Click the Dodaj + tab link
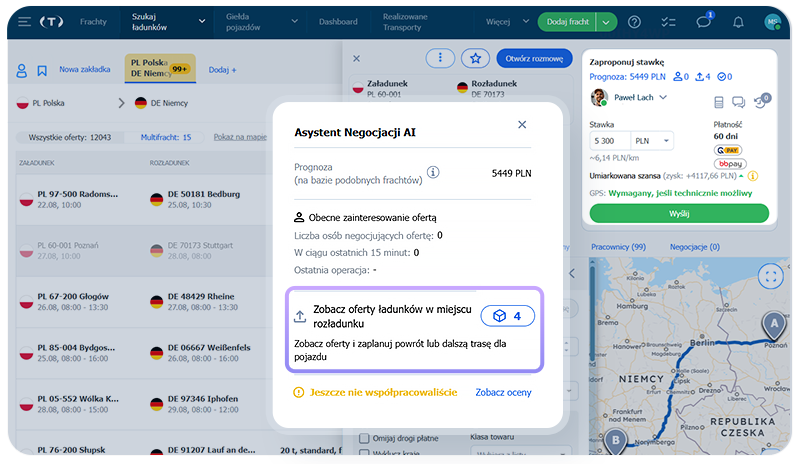 click(222, 70)
